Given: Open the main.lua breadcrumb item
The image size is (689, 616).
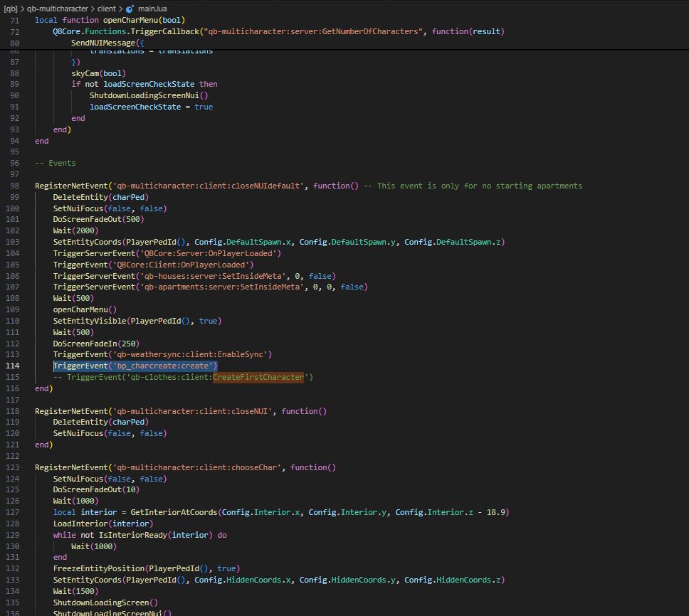Looking at the screenshot, I should 152,9.
